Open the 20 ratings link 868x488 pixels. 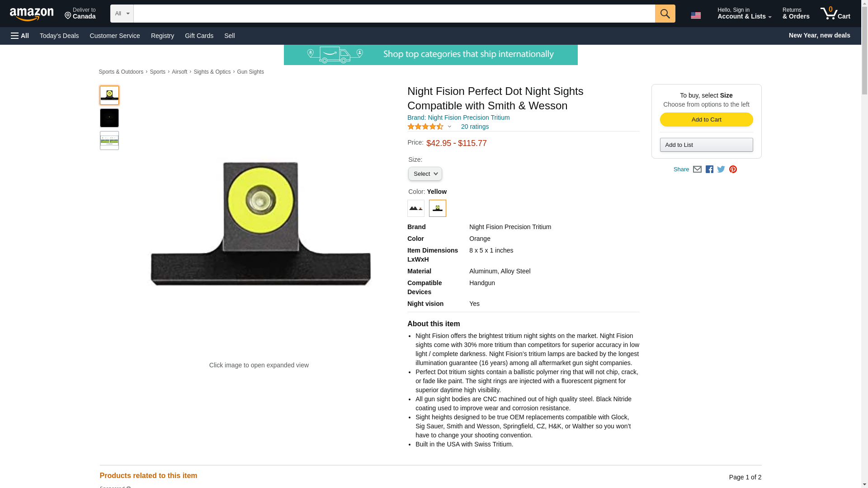[x=474, y=127]
